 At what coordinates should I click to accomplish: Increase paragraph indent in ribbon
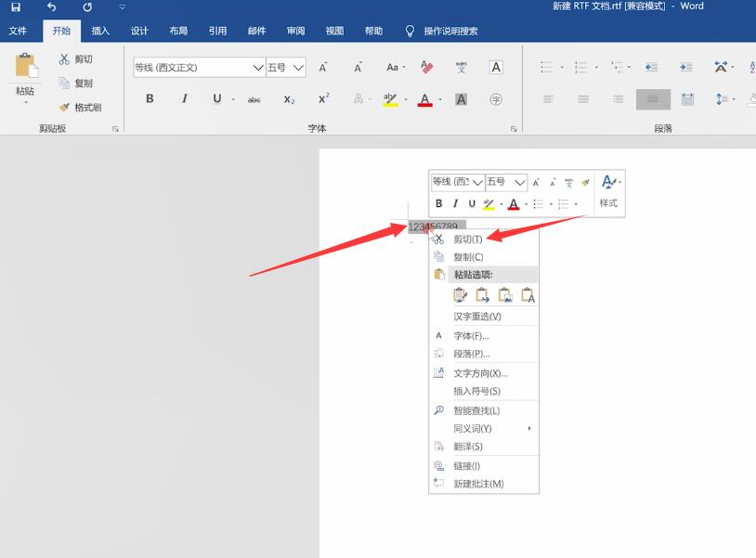pyautogui.click(x=685, y=67)
